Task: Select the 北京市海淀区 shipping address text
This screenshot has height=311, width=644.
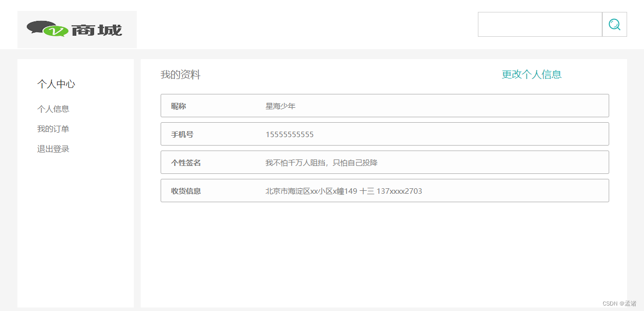Action: [x=344, y=191]
